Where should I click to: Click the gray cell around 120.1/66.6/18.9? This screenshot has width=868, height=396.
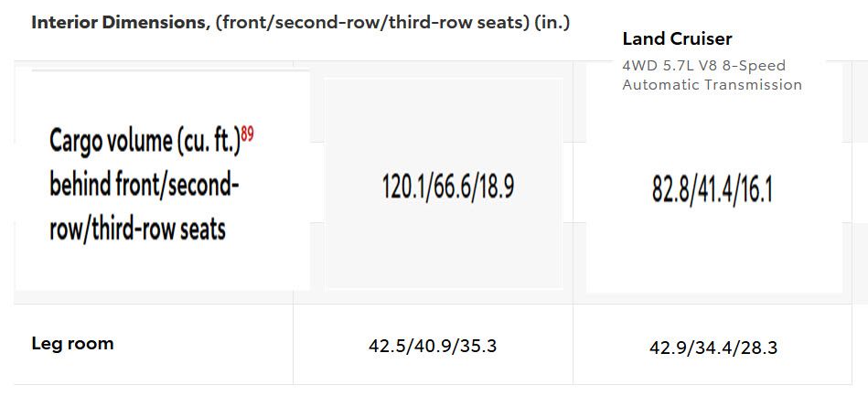[444, 183]
